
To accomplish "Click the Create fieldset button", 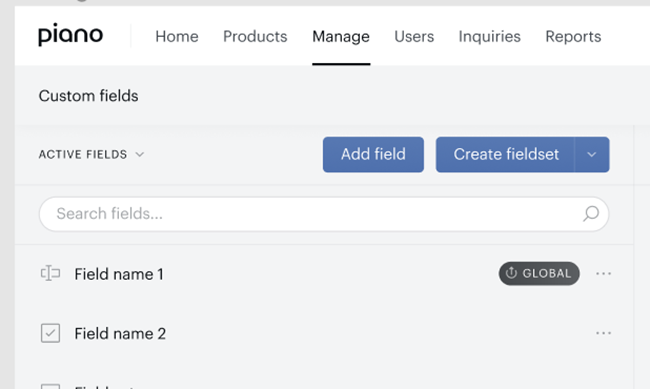I will coord(505,155).
